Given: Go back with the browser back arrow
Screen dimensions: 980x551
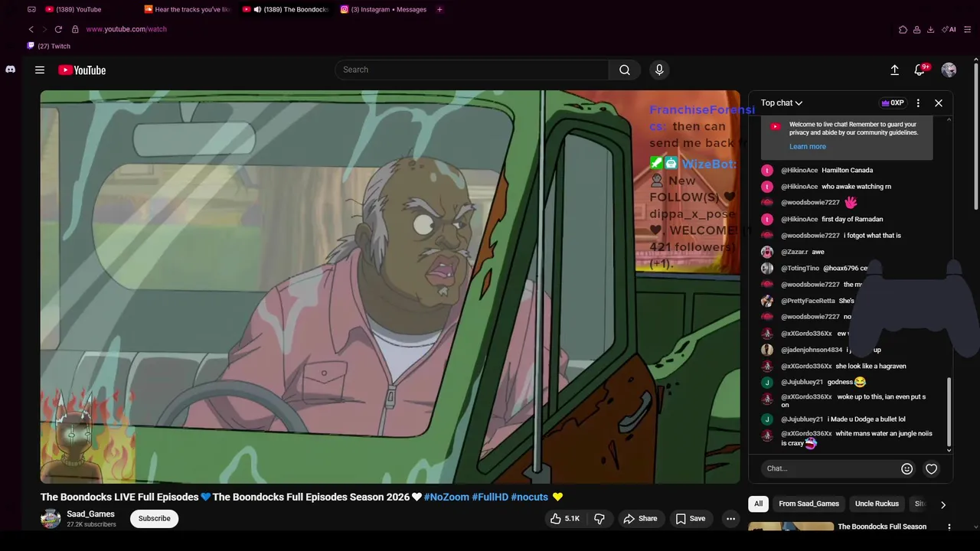Looking at the screenshot, I should [31, 29].
